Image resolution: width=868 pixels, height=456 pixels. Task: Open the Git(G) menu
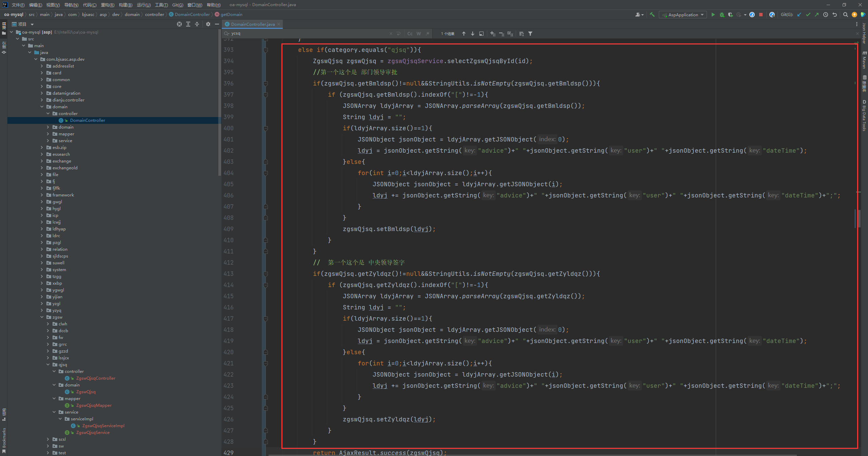pos(177,5)
